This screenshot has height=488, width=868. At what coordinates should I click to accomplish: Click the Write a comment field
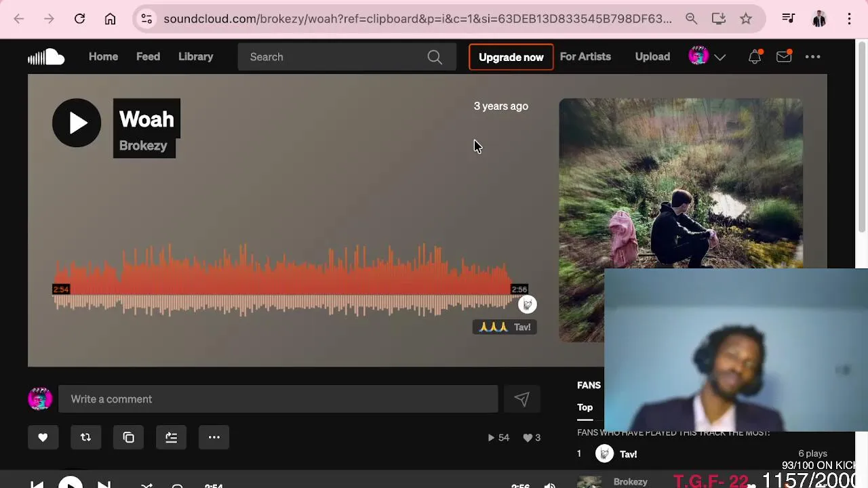pos(278,399)
